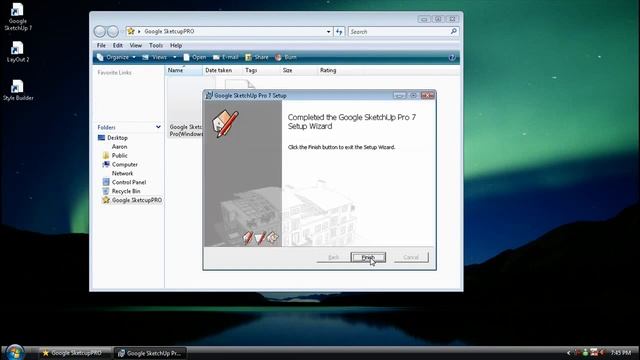
Task: Open address bar history dropdown
Action: 329,31
